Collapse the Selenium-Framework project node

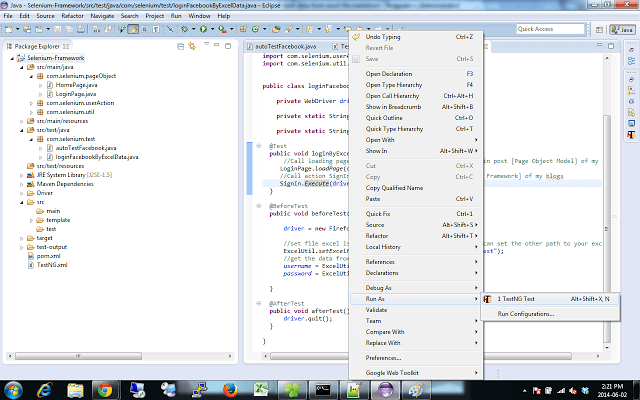click(12, 58)
